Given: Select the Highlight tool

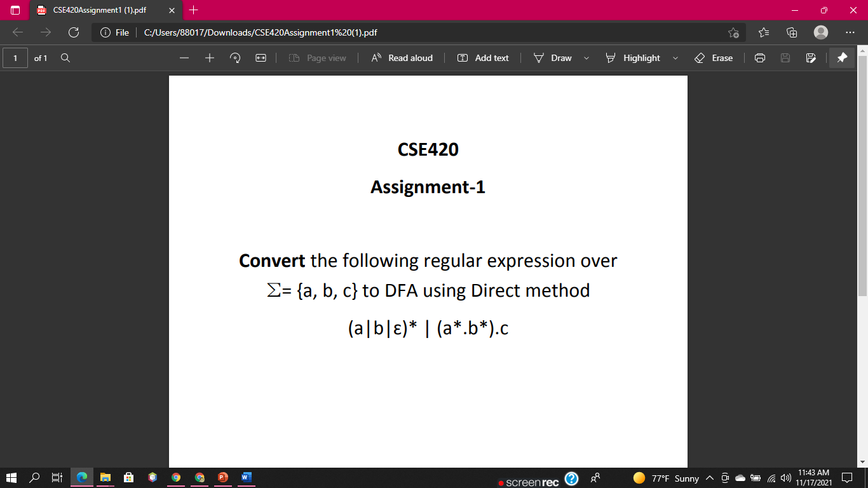Looking at the screenshot, I should point(633,58).
